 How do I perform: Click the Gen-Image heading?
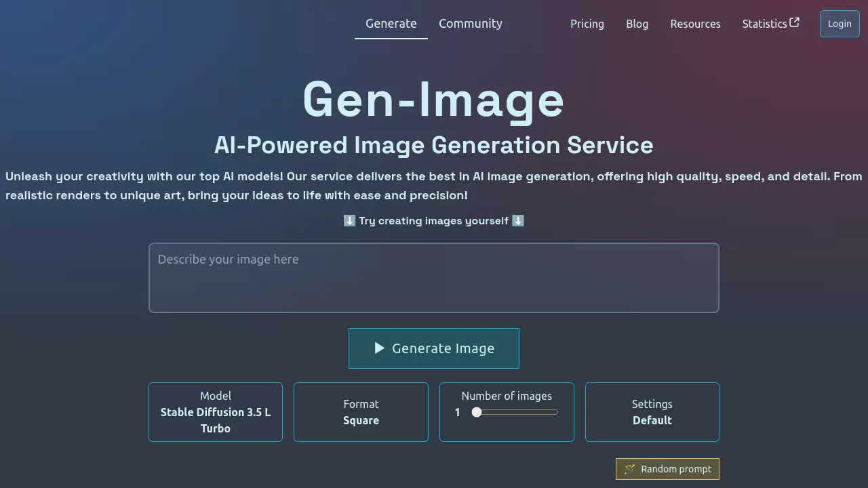pos(434,100)
